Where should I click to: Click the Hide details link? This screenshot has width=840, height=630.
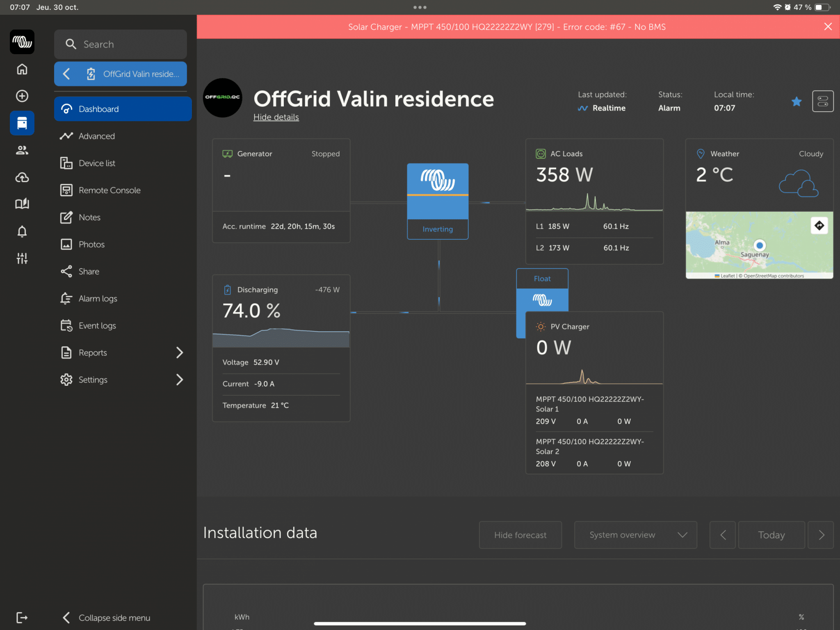[x=276, y=117]
